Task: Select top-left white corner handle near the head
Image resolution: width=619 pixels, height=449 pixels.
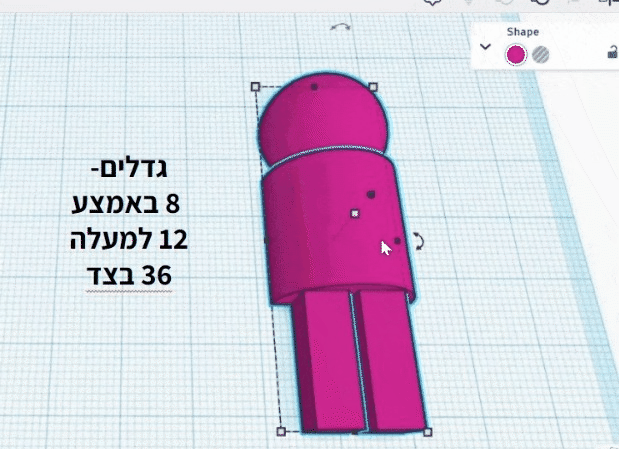Action: pyautogui.click(x=255, y=86)
